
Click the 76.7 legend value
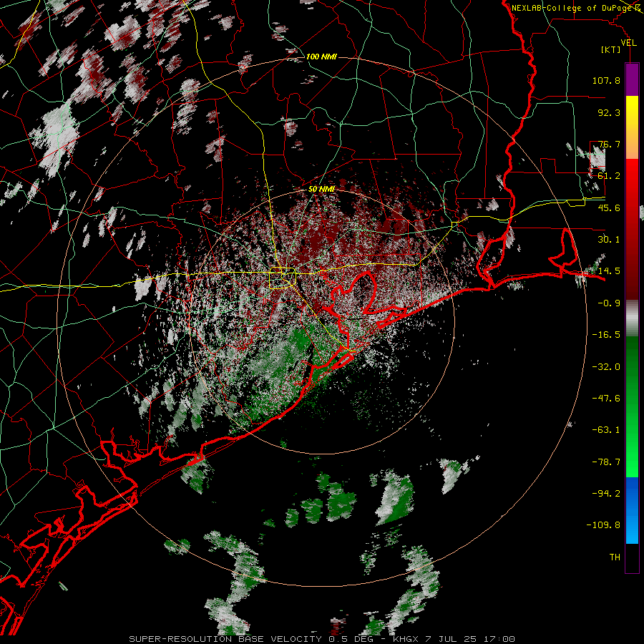tap(609, 144)
